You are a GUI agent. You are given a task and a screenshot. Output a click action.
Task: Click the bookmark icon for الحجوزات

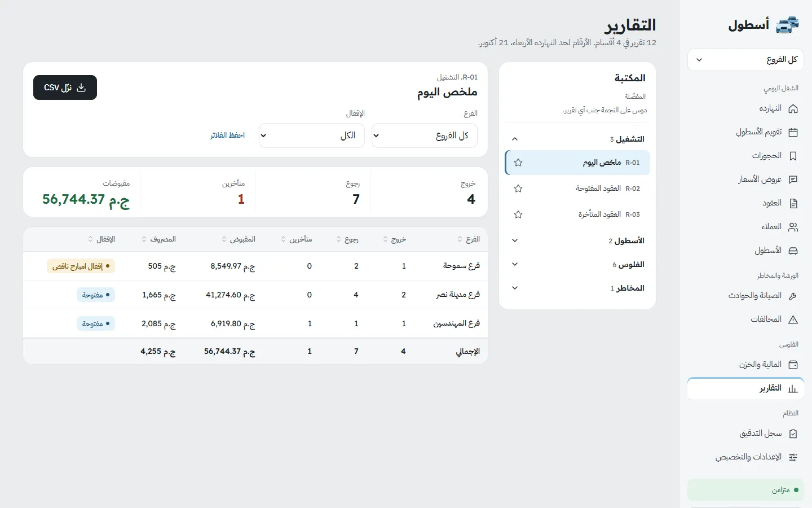(x=793, y=156)
